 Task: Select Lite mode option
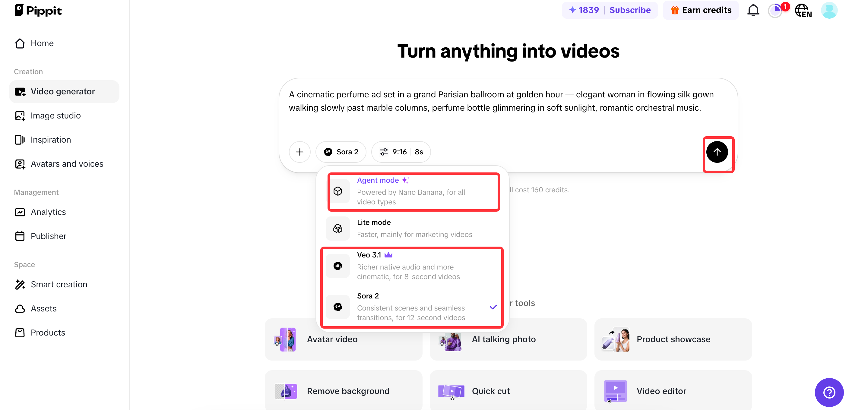[x=413, y=229]
